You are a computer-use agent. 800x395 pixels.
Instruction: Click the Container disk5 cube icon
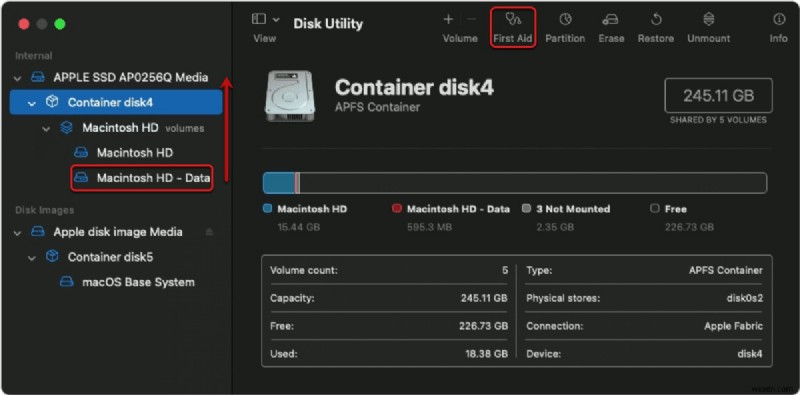(52, 257)
